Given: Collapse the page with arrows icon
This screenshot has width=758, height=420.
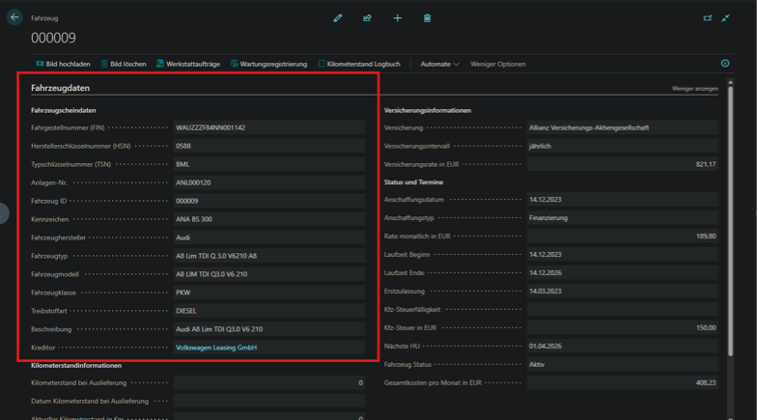Looking at the screenshot, I should click(x=726, y=18).
